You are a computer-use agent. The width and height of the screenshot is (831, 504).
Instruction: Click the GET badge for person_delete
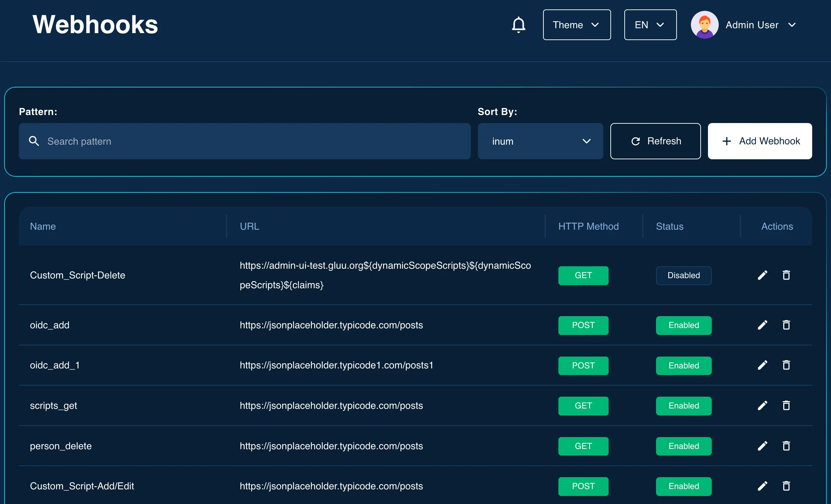(x=583, y=446)
